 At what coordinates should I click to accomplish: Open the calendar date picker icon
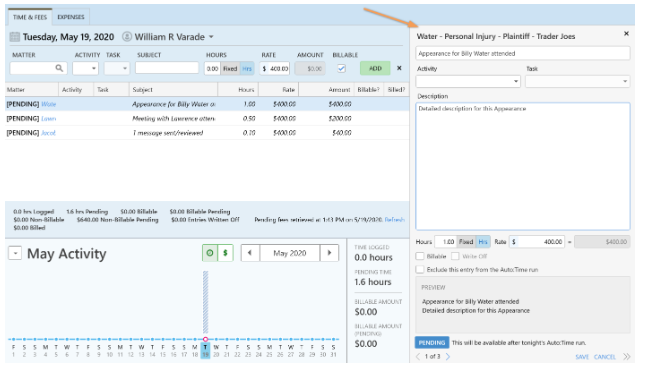pos(14,37)
